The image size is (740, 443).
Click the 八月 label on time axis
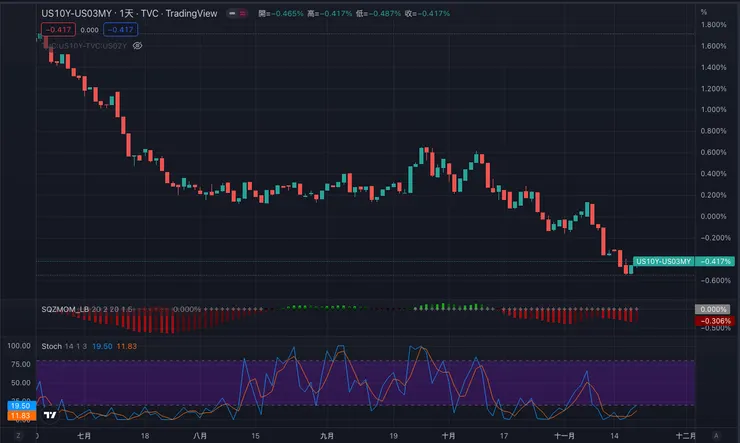200,436
